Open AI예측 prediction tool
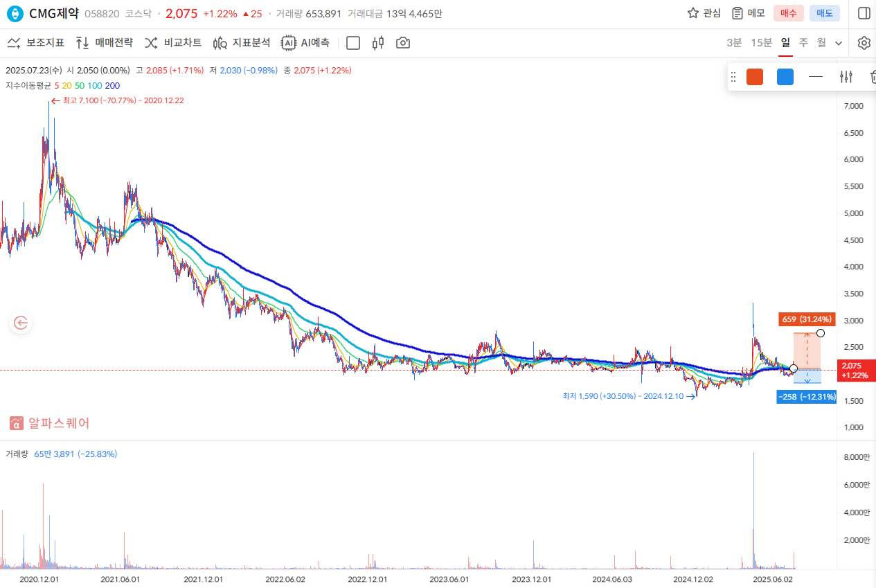Screen dimensions: 876x588 click(x=305, y=43)
